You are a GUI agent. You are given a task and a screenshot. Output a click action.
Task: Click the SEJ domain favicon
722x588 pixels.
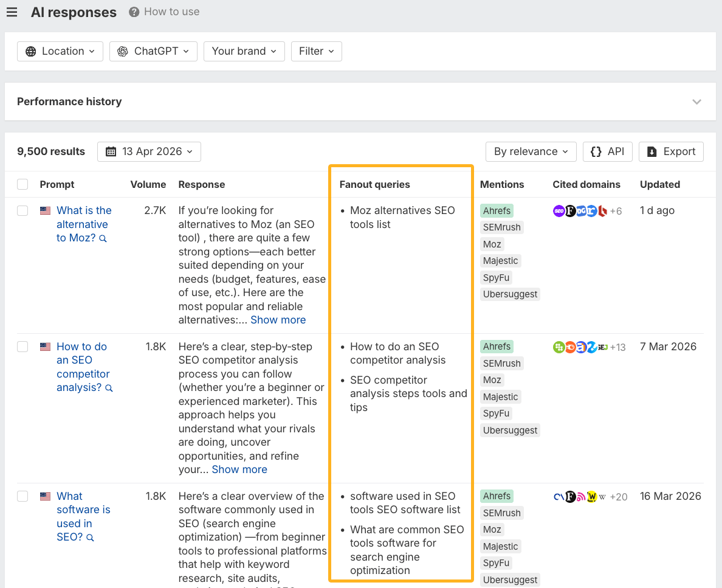603,347
